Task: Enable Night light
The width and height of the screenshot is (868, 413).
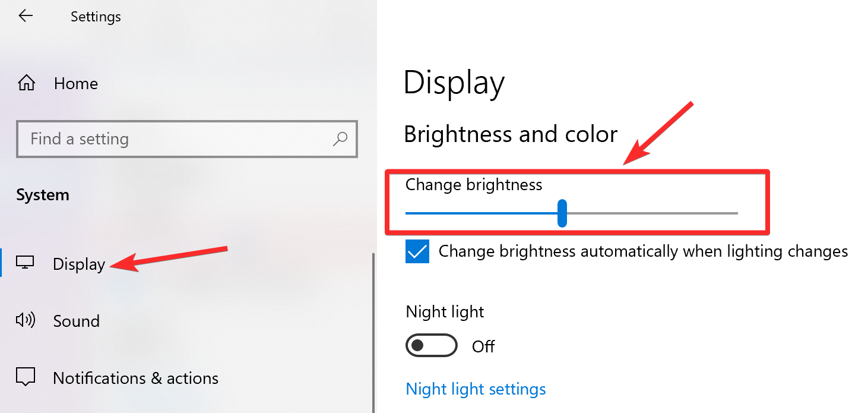Action: [x=432, y=345]
